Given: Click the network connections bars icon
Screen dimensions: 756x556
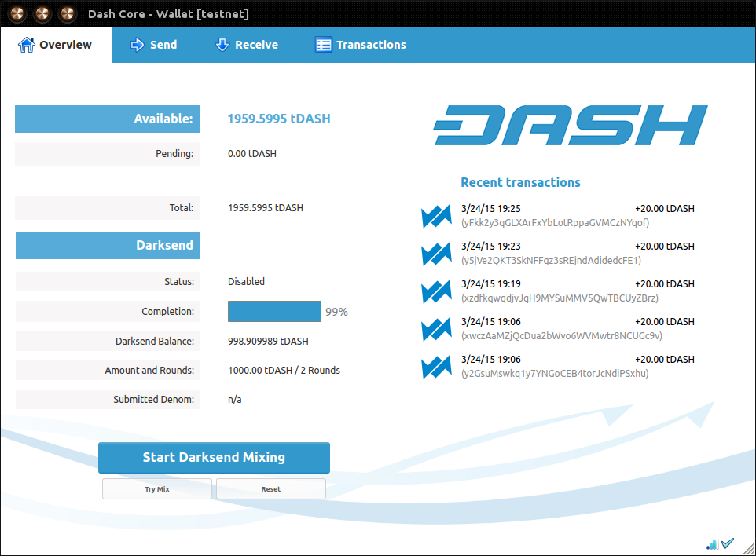Looking at the screenshot, I should tap(712, 545).
